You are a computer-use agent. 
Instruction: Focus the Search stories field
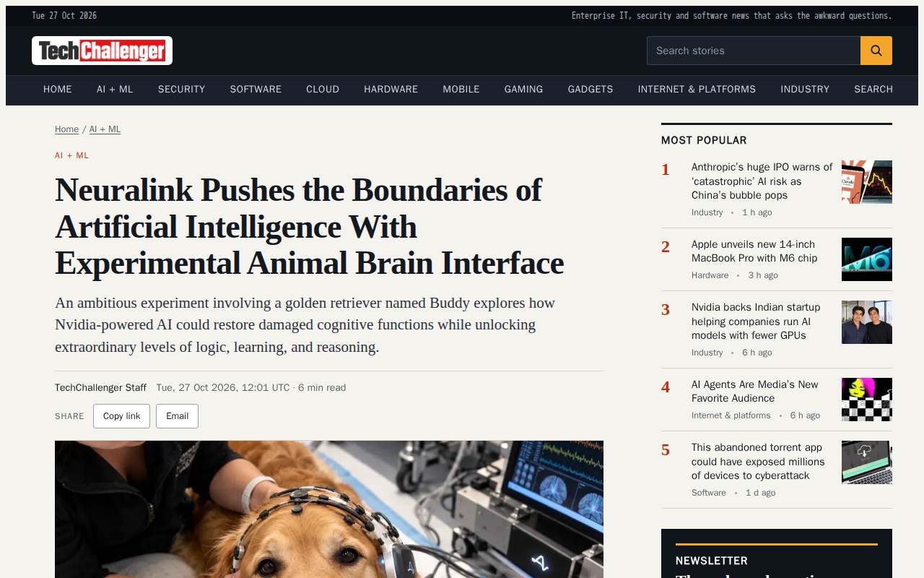pyautogui.click(x=754, y=51)
